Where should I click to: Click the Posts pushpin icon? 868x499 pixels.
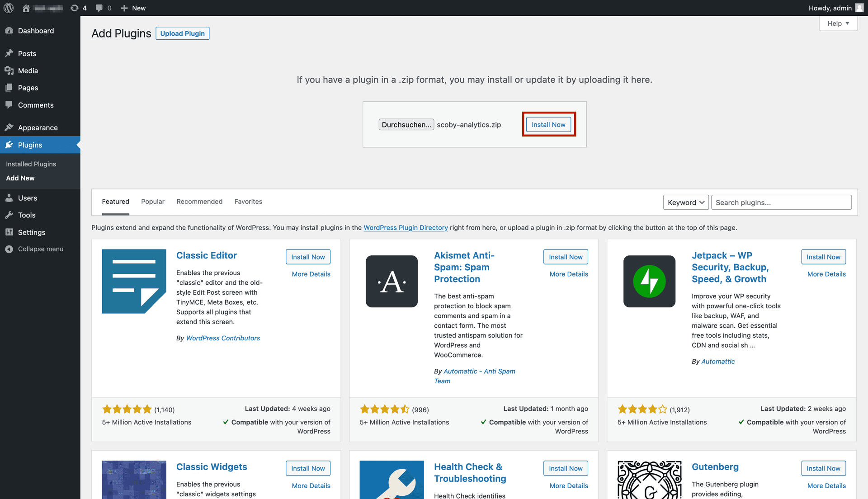tap(9, 53)
